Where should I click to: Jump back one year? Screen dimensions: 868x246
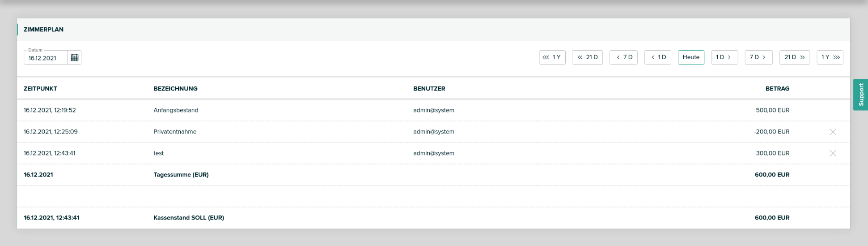pos(552,57)
